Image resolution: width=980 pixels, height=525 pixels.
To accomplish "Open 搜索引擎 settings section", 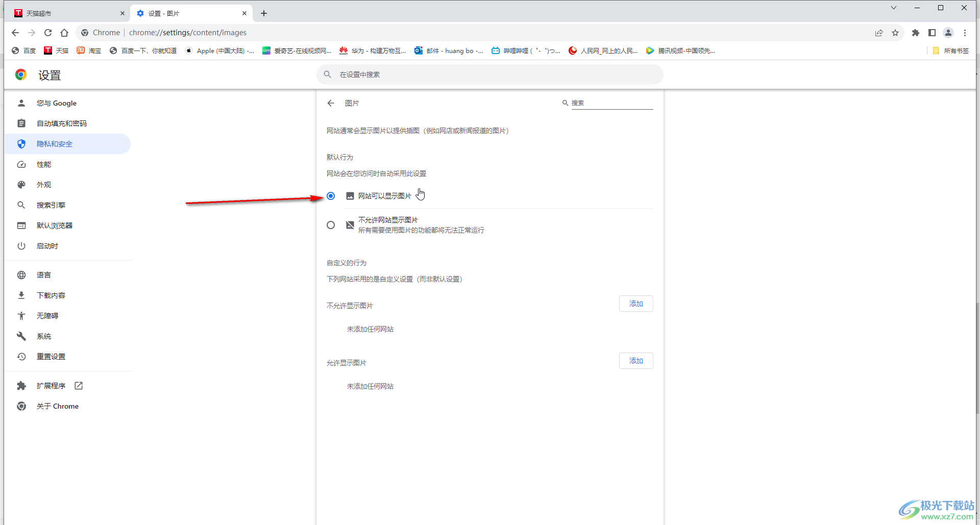I will pyautogui.click(x=67, y=205).
